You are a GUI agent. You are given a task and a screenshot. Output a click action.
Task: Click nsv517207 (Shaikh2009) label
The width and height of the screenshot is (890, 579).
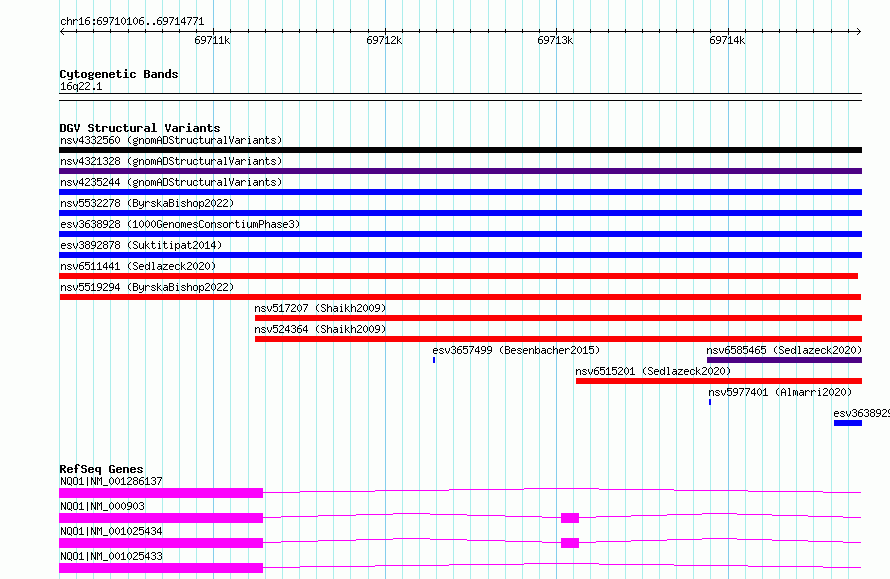coord(320,308)
